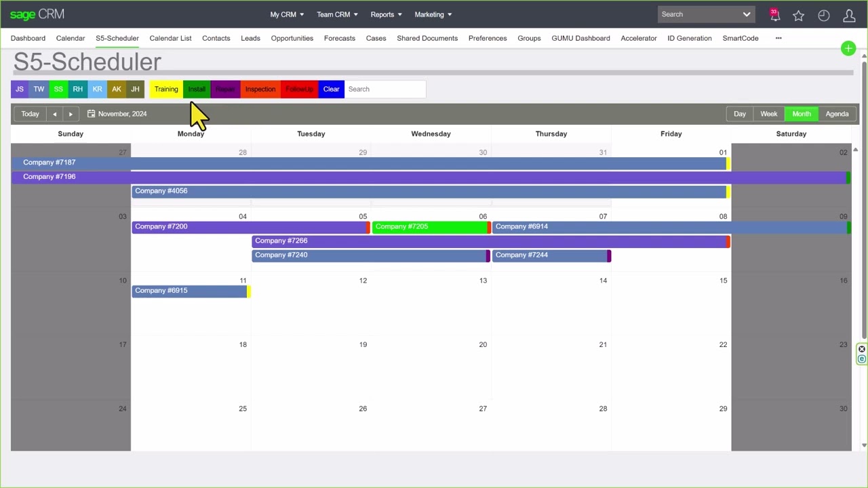Expand the My CRM menu

click(x=287, y=14)
